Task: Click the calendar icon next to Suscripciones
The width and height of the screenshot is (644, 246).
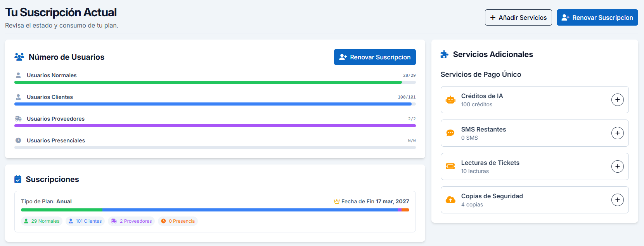Action: [x=18, y=179]
